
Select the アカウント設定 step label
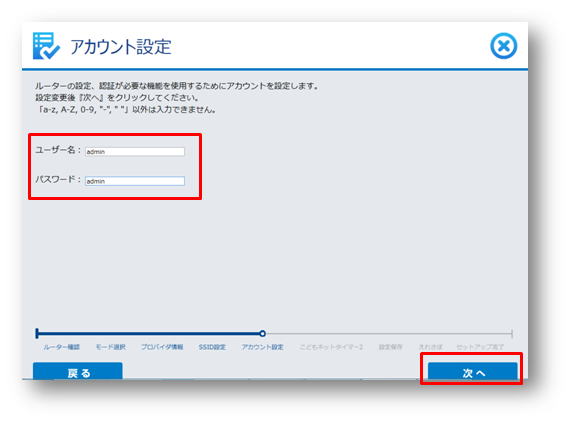(x=262, y=347)
